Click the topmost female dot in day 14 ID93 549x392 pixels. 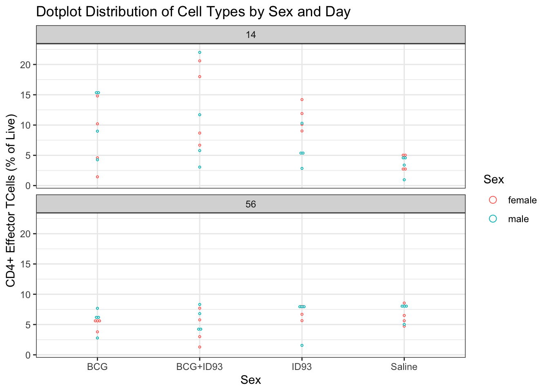[x=302, y=100]
